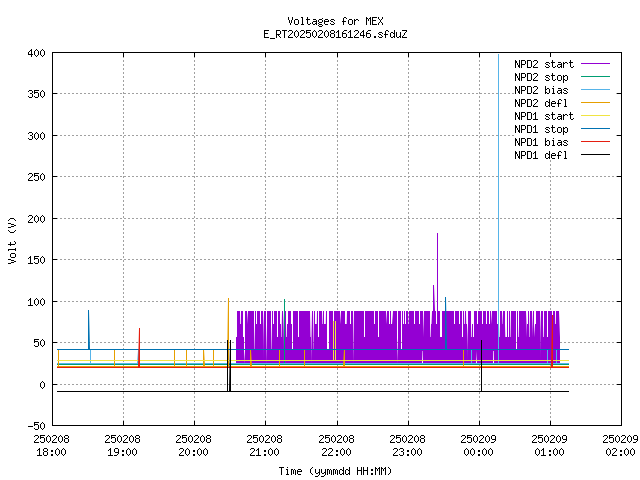The image size is (640, 480).
Task: Click the x-axis tick '250208 18:00'
Action: 51,446
